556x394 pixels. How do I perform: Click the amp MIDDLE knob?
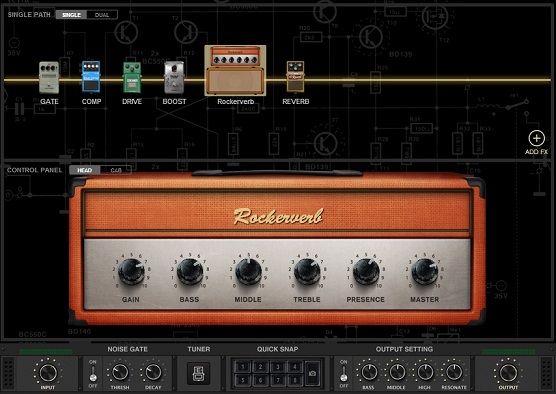248,272
